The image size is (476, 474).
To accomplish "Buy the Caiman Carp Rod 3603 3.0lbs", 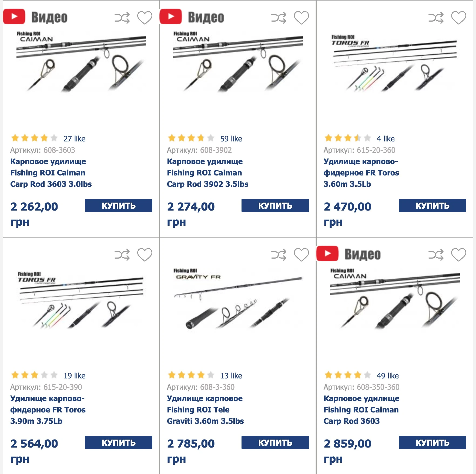I will [x=118, y=205].
